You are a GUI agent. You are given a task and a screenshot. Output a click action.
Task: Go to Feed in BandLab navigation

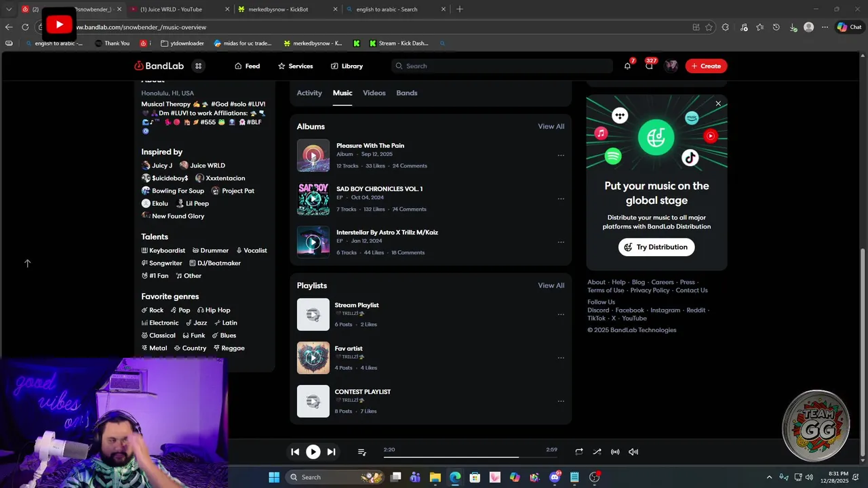(x=247, y=66)
